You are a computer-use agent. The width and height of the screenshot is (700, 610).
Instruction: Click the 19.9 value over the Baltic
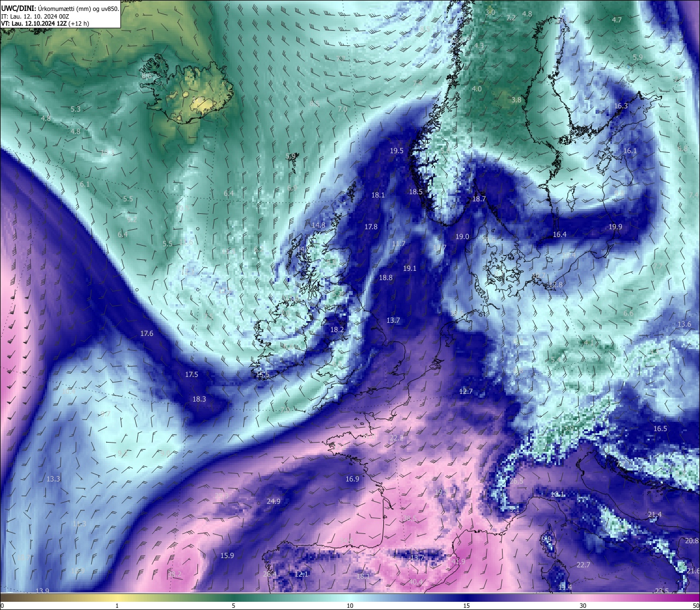point(615,227)
